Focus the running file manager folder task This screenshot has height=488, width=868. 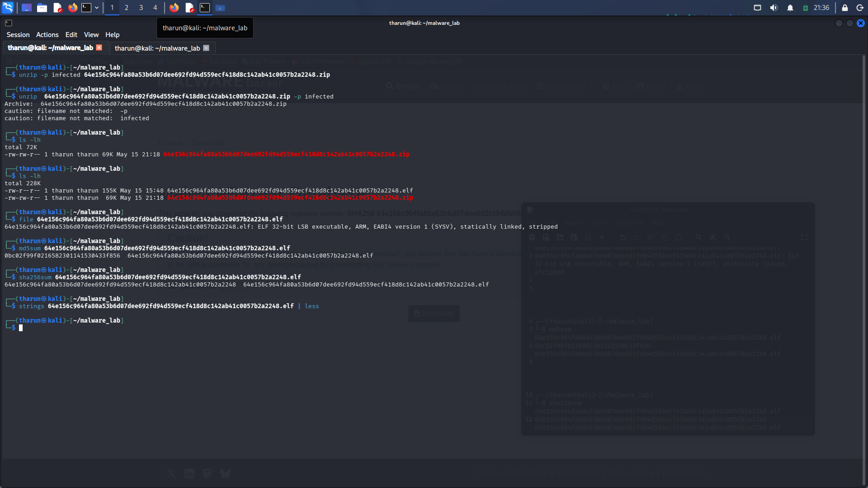[220, 8]
